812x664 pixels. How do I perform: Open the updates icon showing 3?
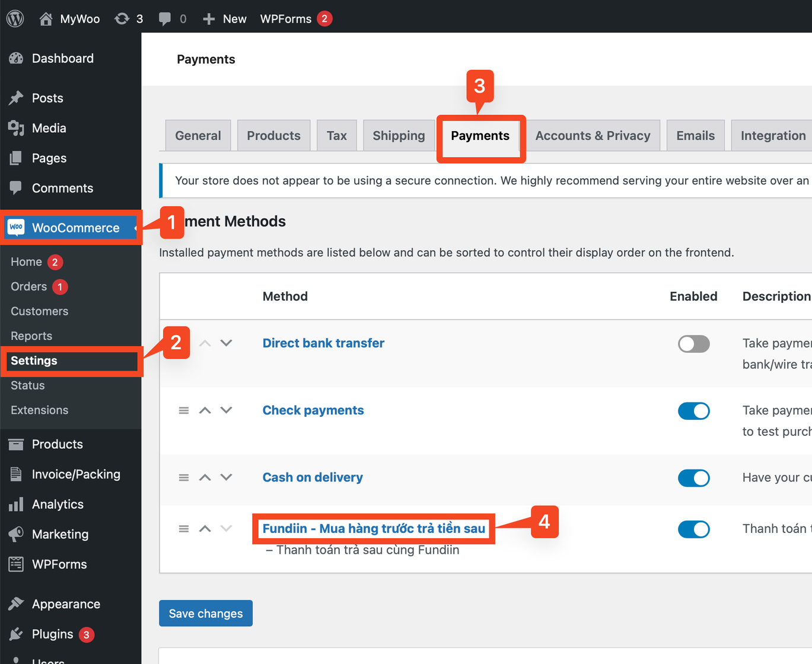pos(122,19)
